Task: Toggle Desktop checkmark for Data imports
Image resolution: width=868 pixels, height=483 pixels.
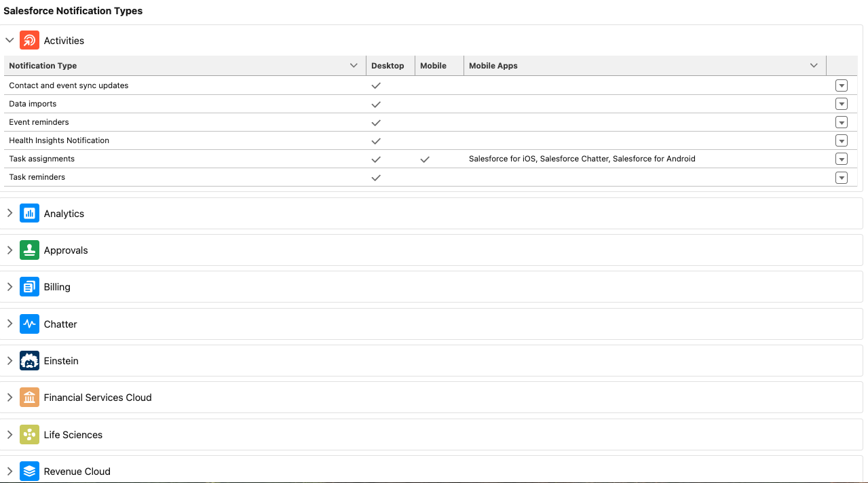Action: coord(376,104)
